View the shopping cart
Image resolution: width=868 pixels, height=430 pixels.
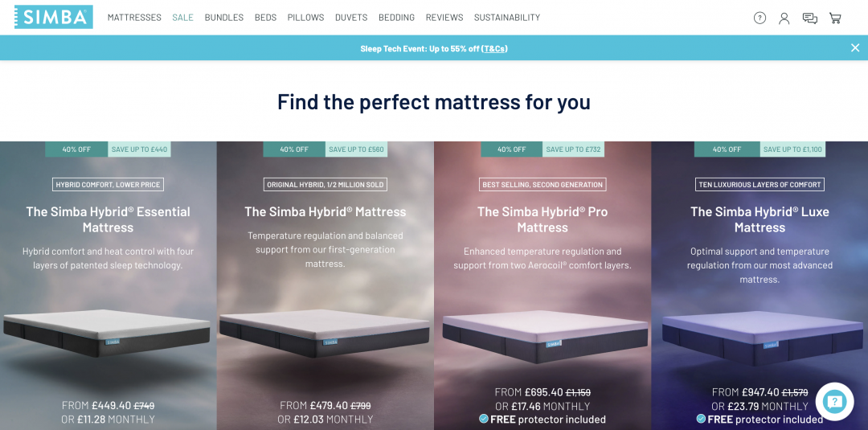tap(835, 18)
